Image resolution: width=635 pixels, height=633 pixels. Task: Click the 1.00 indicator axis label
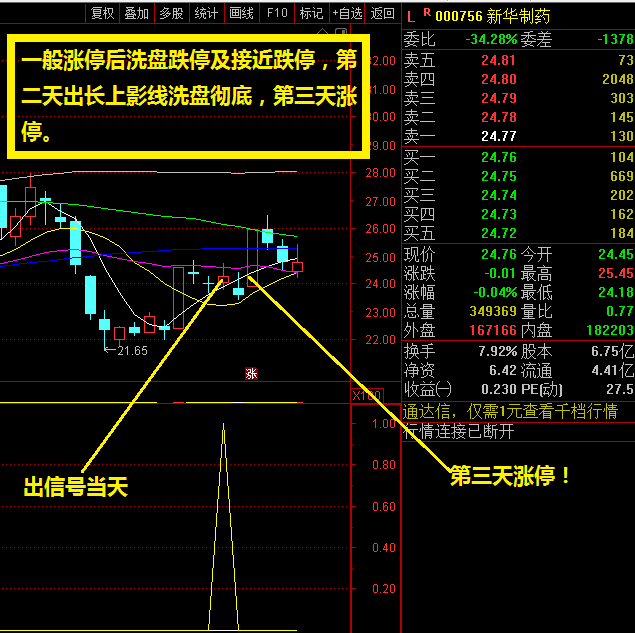pos(384,424)
